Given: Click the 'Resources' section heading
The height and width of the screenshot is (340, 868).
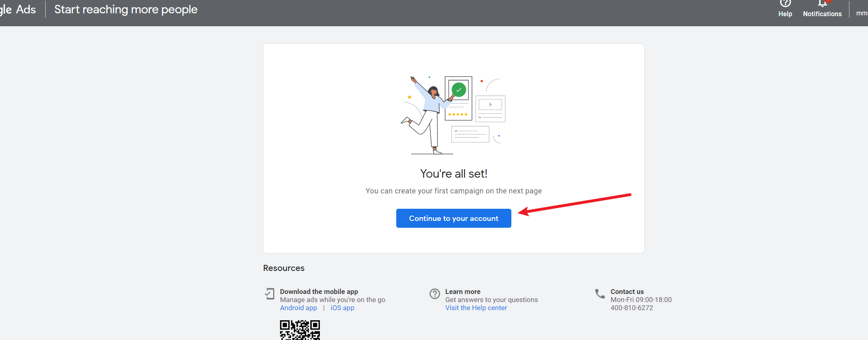Looking at the screenshot, I should tap(284, 268).
